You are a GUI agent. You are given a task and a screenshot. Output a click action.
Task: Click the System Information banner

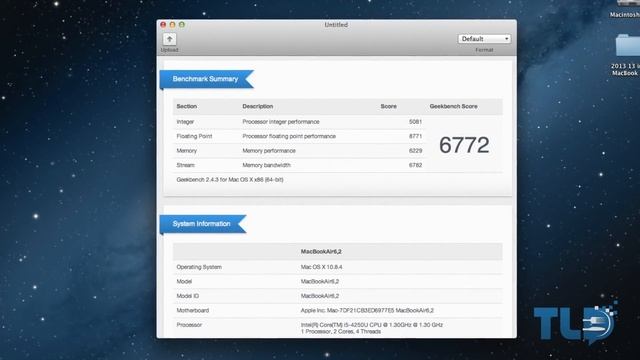[x=203, y=224]
